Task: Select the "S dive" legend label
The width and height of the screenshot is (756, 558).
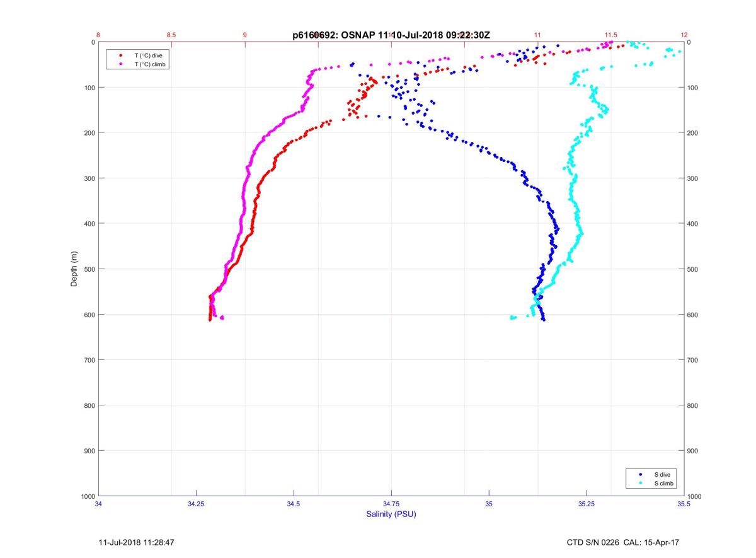Action: (661, 474)
